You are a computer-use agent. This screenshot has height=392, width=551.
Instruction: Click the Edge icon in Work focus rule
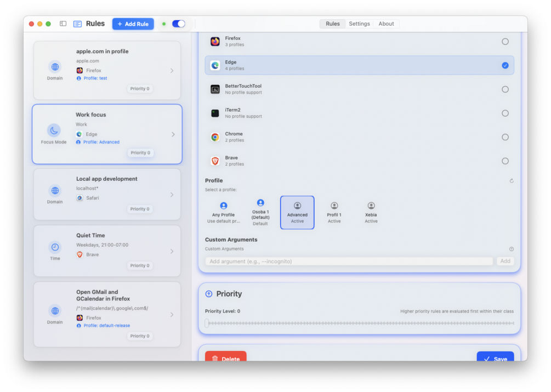click(79, 134)
